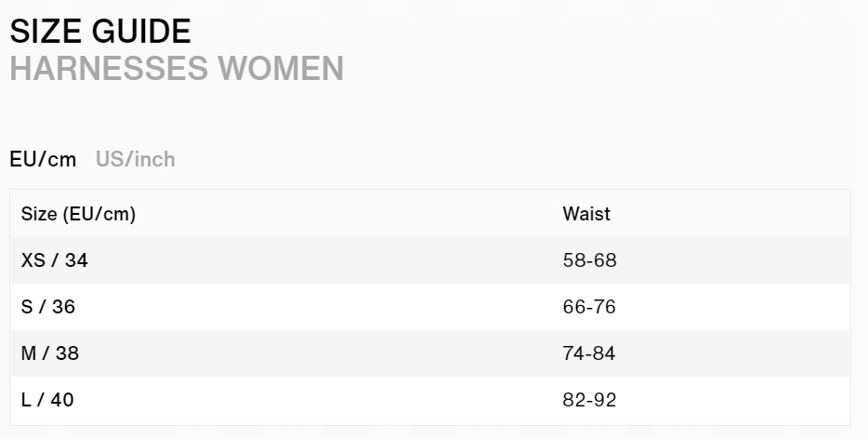Highlight the middle of the S row
Viewport: 868px width, 439px height.
(x=429, y=307)
